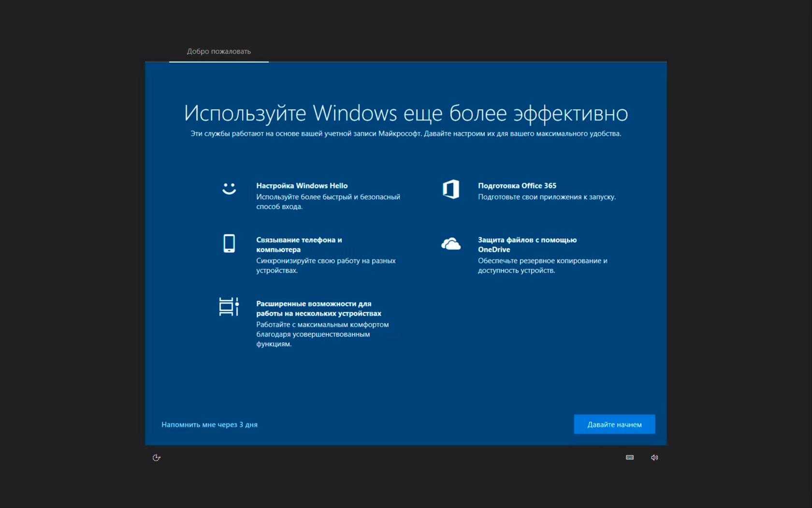Open the on-screen keyboard icon

pyautogui.click(x=630, y=457)
